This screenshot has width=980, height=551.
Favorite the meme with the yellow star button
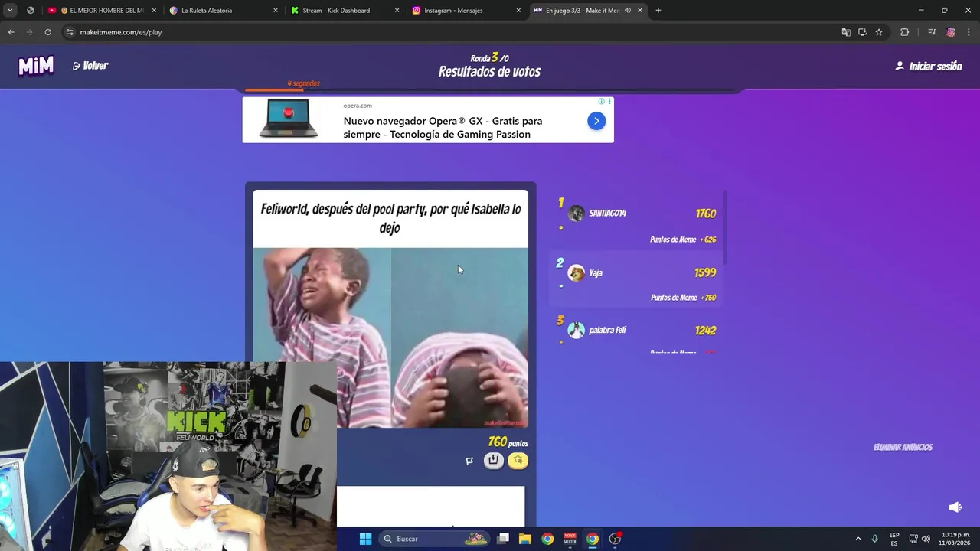(518, 460)
